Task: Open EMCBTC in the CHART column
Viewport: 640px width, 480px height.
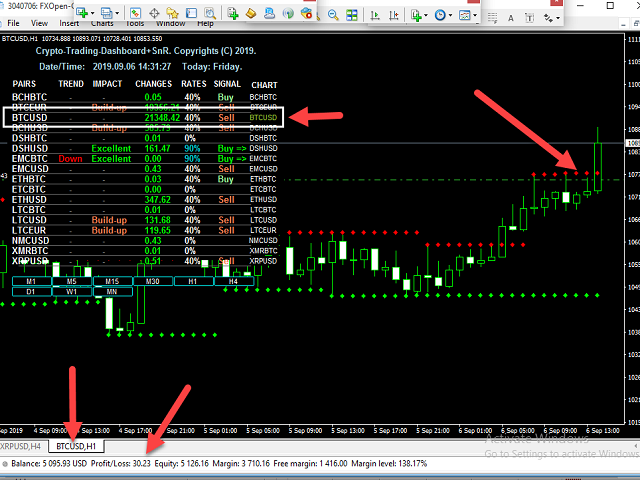Action: click(263, 158)
